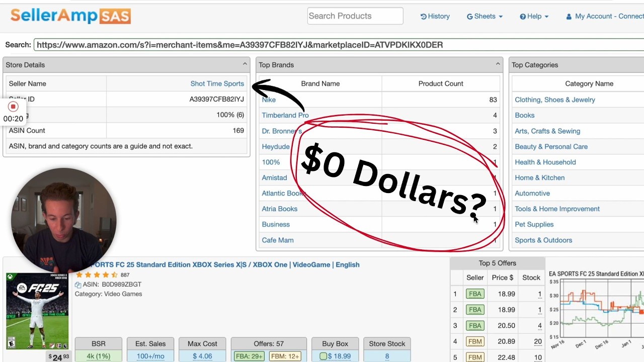
Task: Click the Buy Box price $18.99
Action: [x=340, y=356]
